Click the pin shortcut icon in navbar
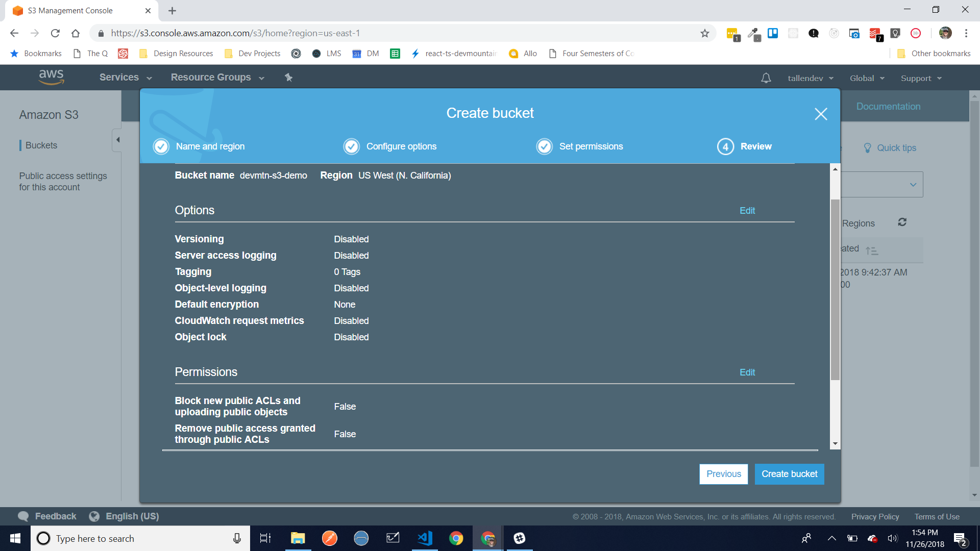This screenshot has width=980, height=551. coord(288,78)
